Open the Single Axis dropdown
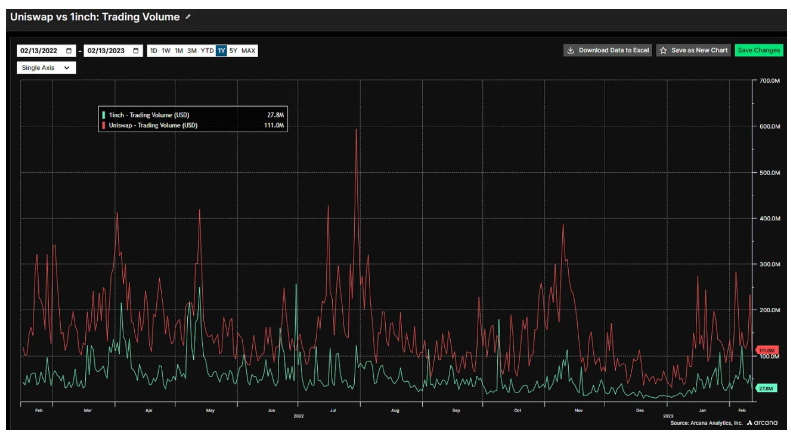Screen dimensions: 791x435 [x=46, y=68]
